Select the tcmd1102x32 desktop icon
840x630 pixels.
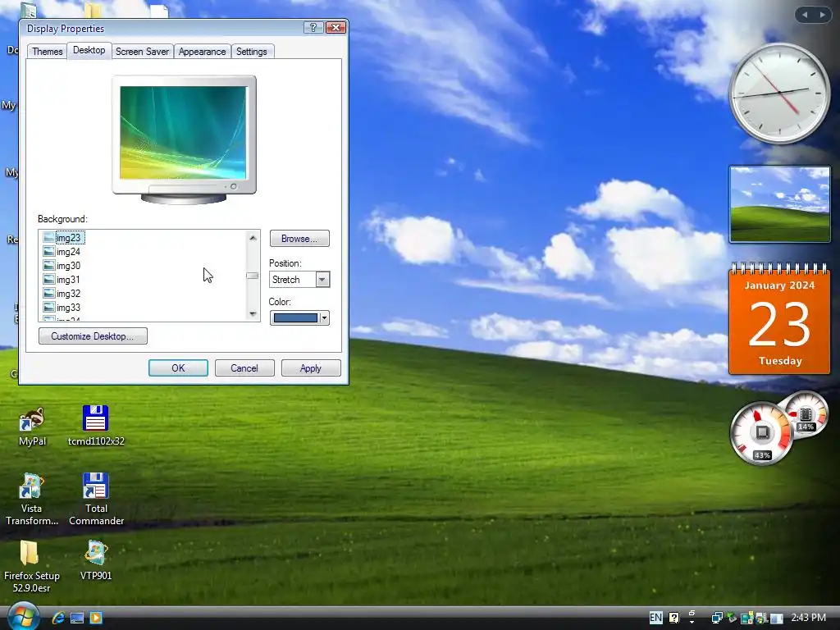tap(96, 427)
